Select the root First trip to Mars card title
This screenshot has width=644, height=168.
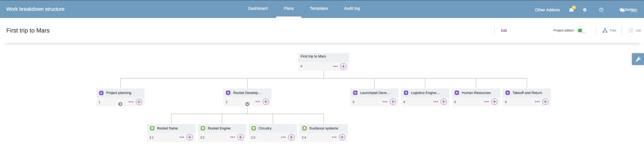click(313, 56)
